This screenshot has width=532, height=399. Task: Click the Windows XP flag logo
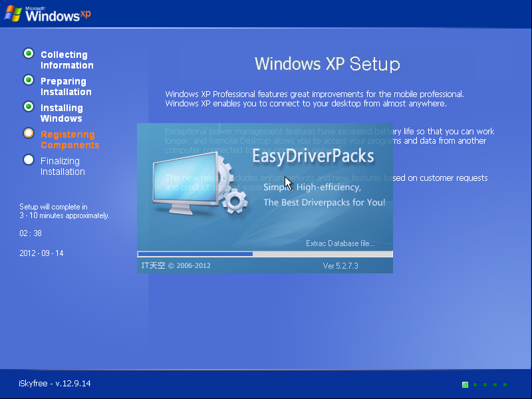tap(13, 13)
